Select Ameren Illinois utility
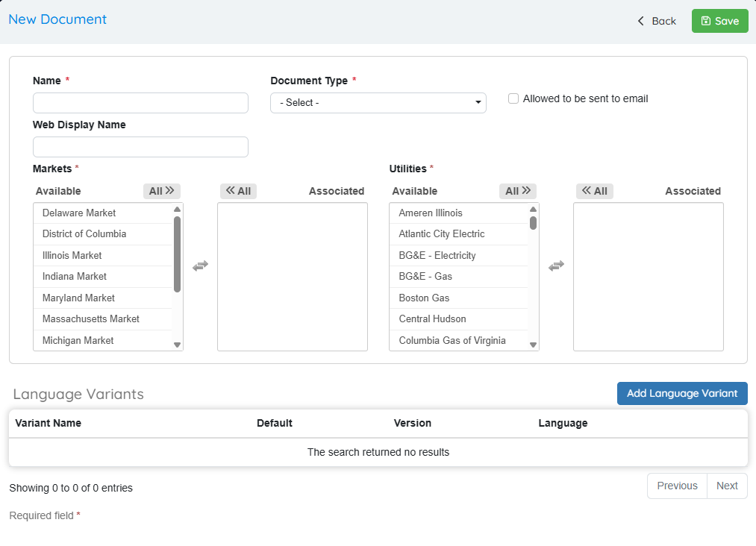756x546 pixels. 459,213
